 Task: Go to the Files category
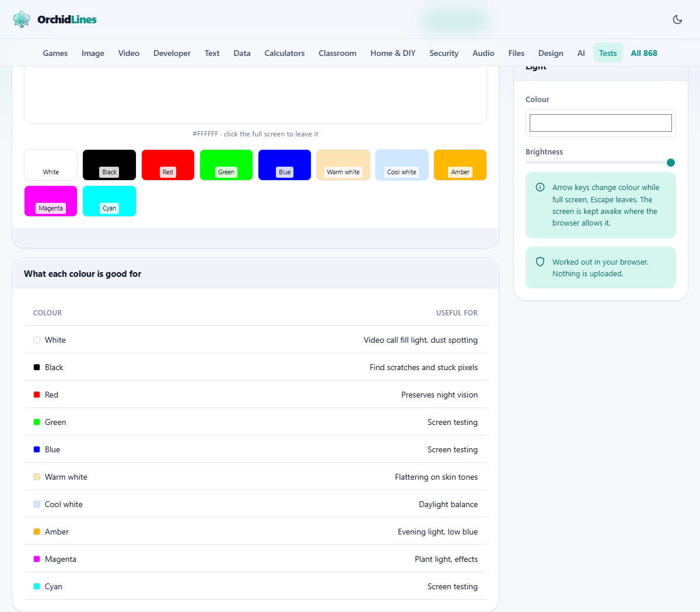click(516, 53)
